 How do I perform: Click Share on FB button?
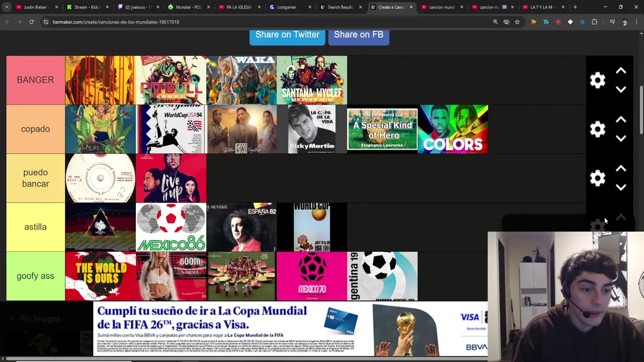(x=359, y=35)
